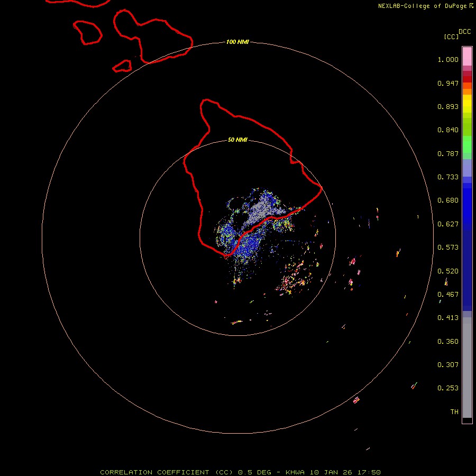Click the bright green band of the color bar
Image resolution: width=476 pixels, height=476 pixels.
467,144
